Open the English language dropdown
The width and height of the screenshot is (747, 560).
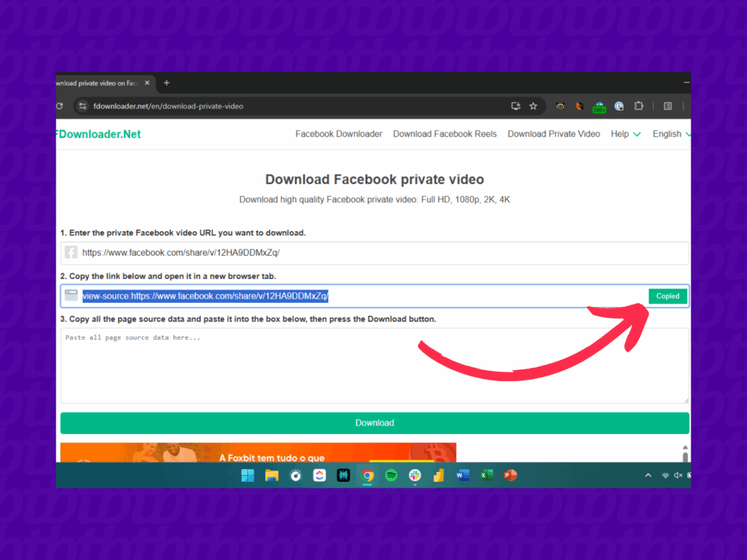point(672,135)
